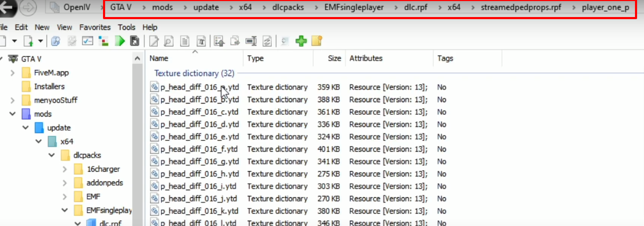Collapse the GTA V tree node
The height and width of the screenshot is (226, 644).
click(2, 58)
